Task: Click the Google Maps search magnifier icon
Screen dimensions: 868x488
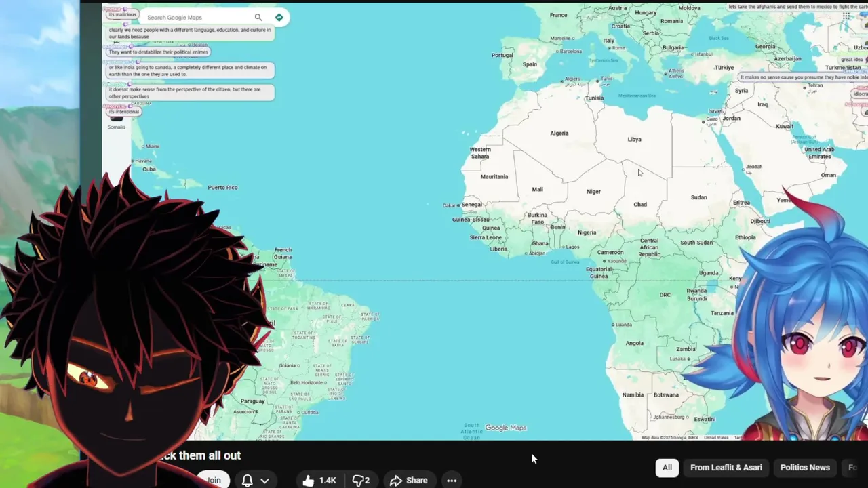Action: click(x=258, y=17)
